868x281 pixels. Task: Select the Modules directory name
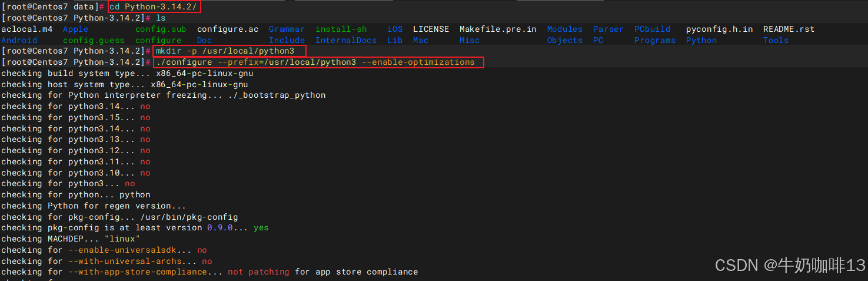[564, 29]
